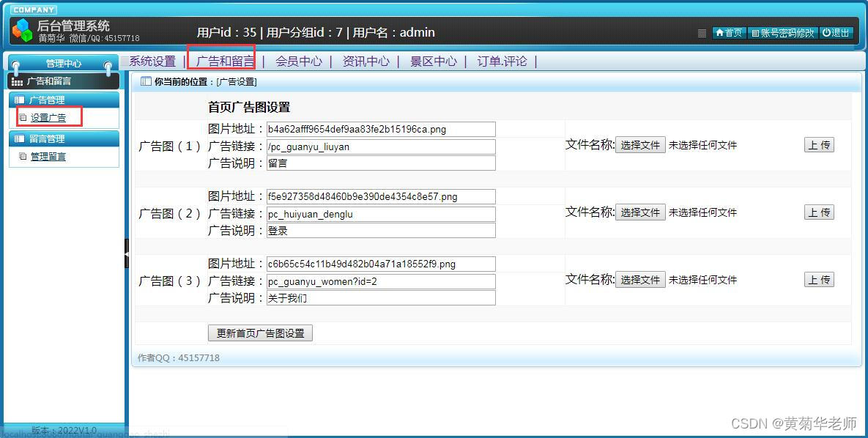Image resolution: width=868 pixels, height=438 pixels.
Task: Click 上传 button for 广告图 2
Action: (x=819, y=212)
